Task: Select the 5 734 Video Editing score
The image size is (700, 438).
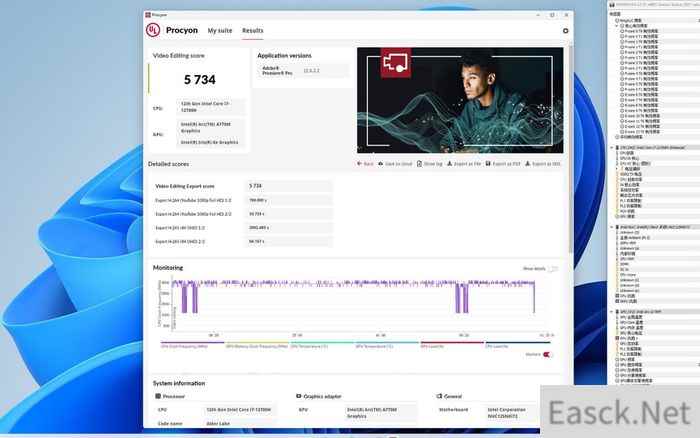Action: (200, 79)
